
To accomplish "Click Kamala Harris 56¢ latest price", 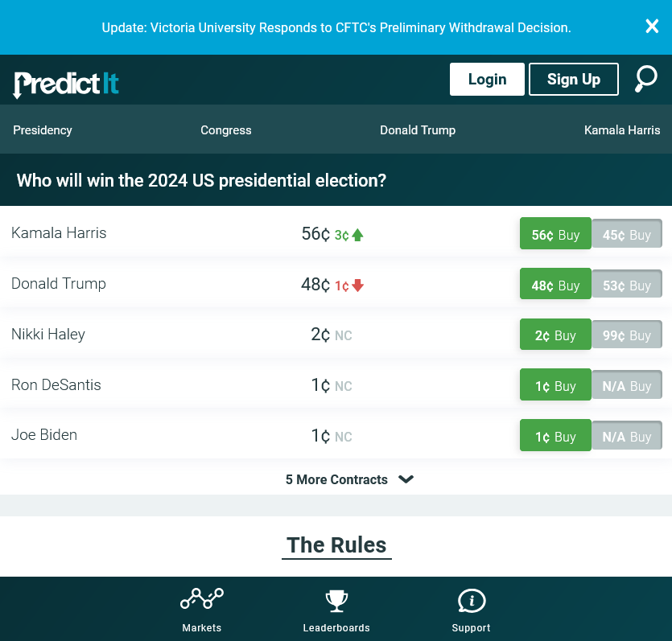I will pos(315,234).
